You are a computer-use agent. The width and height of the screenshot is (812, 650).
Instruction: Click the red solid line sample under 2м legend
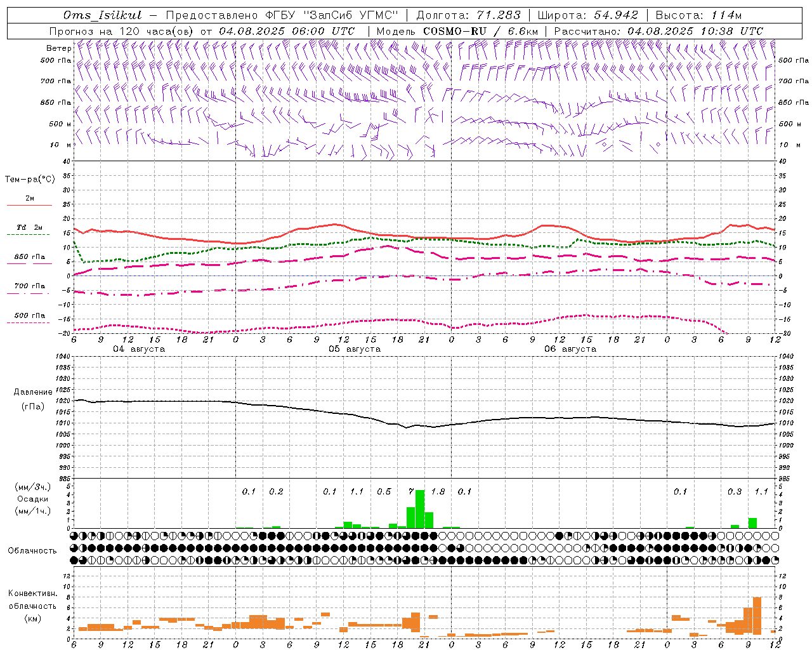(x=29, y=205)
